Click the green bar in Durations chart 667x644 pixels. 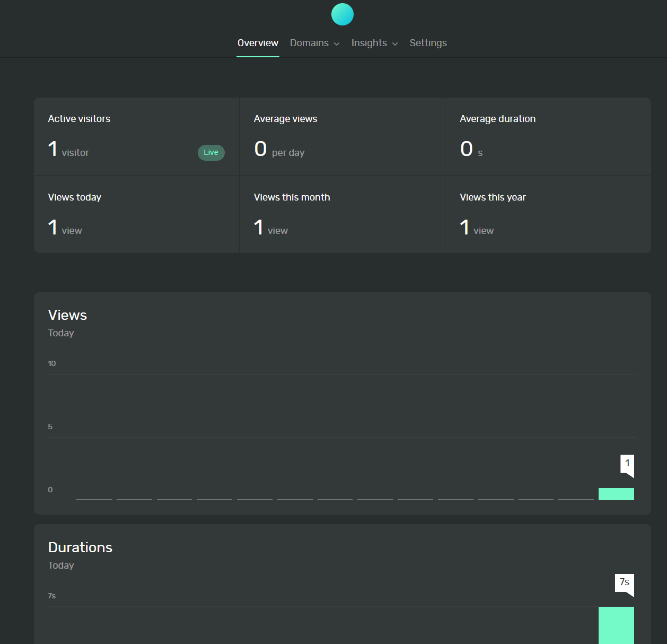[616, 625]
